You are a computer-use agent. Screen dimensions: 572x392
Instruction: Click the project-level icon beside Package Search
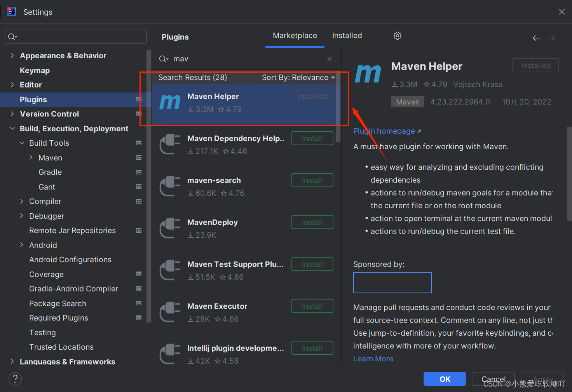[x=139, y=303]
